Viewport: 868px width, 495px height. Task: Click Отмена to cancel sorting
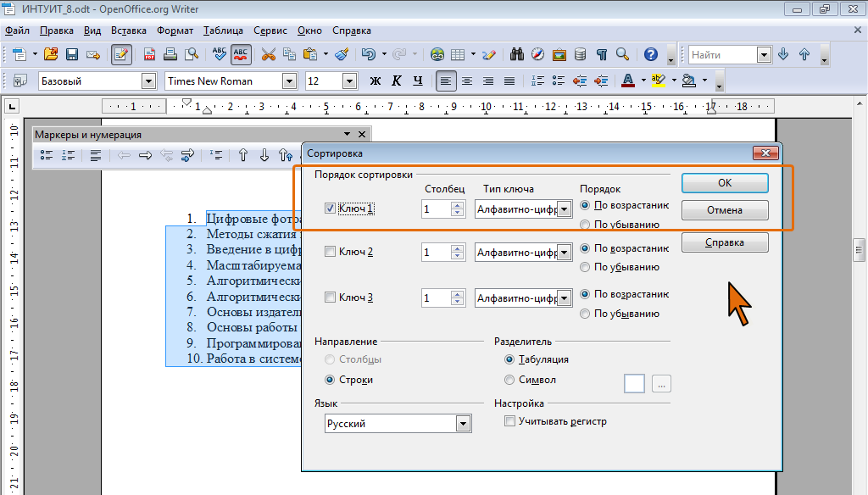725,210
